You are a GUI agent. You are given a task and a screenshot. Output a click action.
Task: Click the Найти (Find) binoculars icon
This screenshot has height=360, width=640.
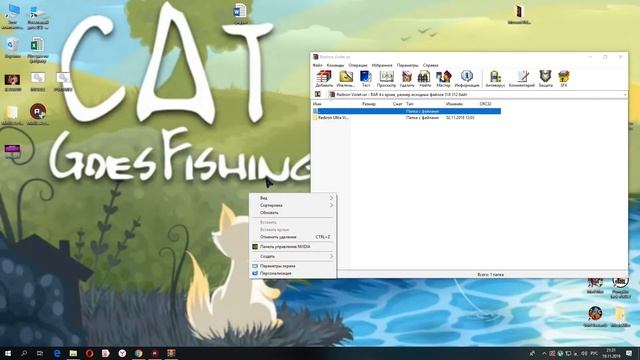click(424, 78)
